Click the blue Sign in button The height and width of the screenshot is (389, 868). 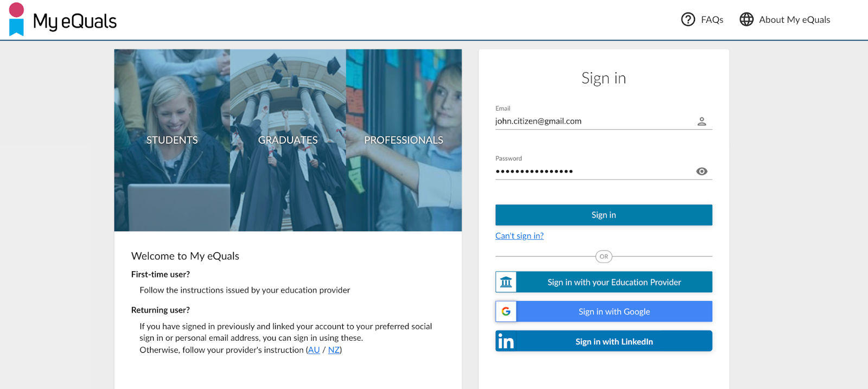point(604,215)
